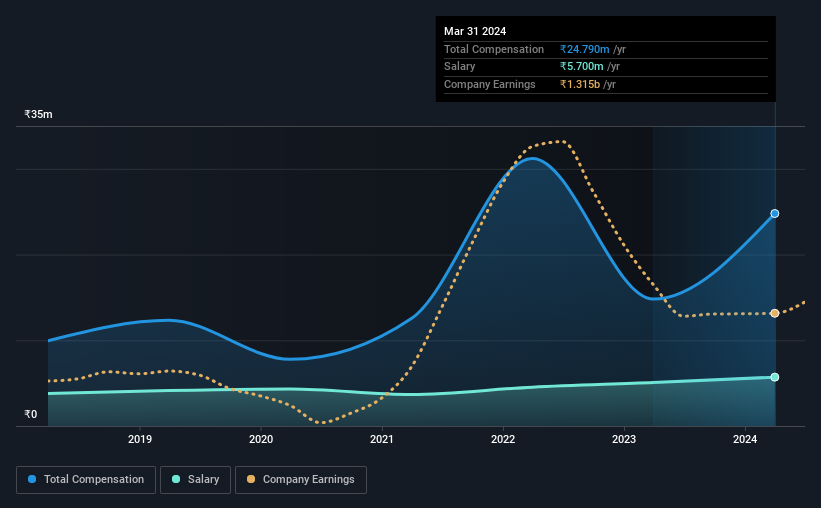This screenshot has width=821, height=508.
Task: Toggle the Total Compensation legend button
Action: (x=86, y=480)
